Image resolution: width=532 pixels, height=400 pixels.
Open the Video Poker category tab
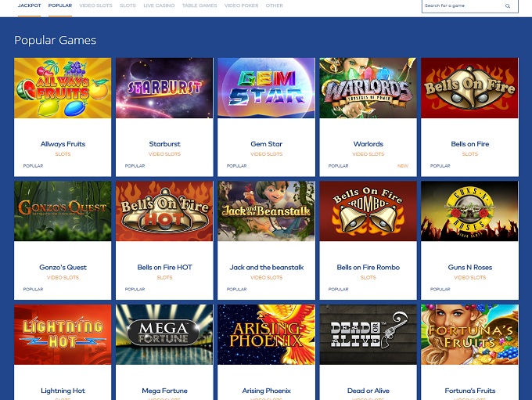tap(241, 5)
